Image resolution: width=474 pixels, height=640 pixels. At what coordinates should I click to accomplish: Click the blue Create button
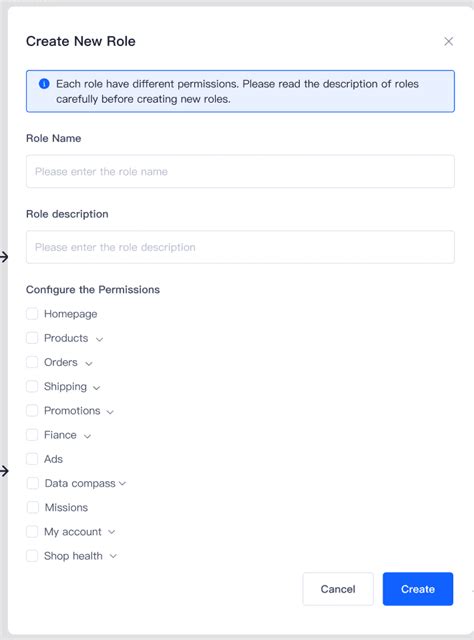tap(418, 589)
